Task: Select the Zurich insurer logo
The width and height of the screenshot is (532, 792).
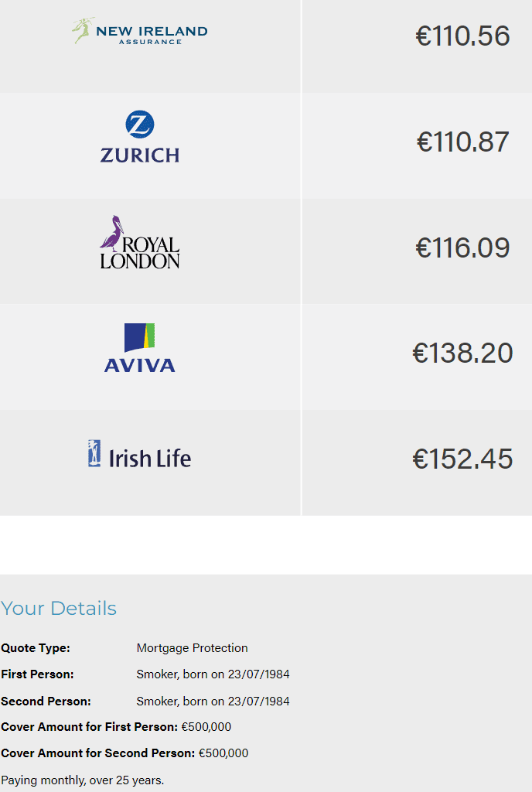Action: coord(140,137)
